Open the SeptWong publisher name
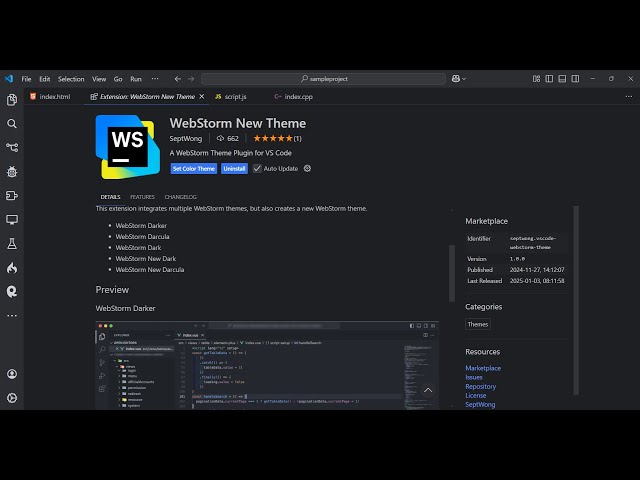Viewport: 640px width, 480px height. click(186, 138)
